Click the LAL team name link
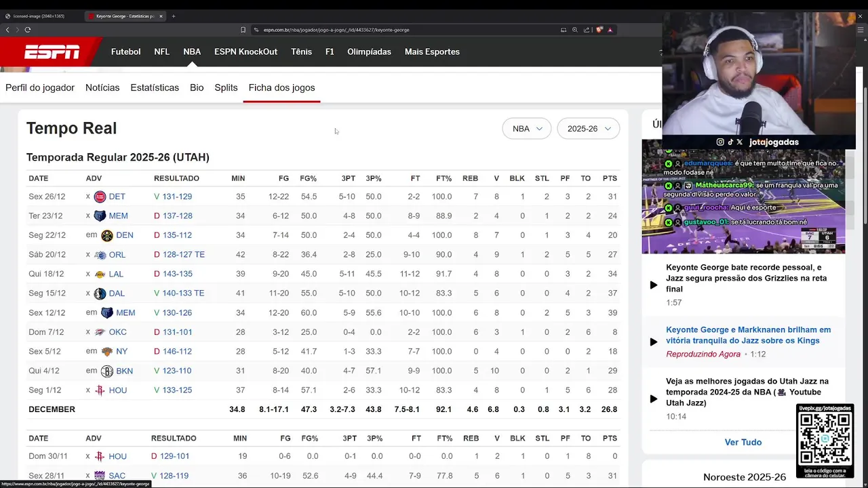 click(116, 274)
